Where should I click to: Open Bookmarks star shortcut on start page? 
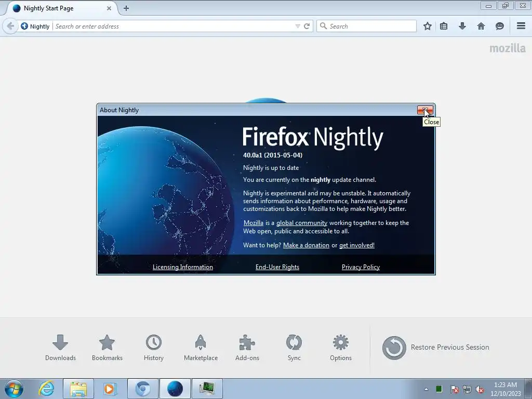[x=107, y=348]
